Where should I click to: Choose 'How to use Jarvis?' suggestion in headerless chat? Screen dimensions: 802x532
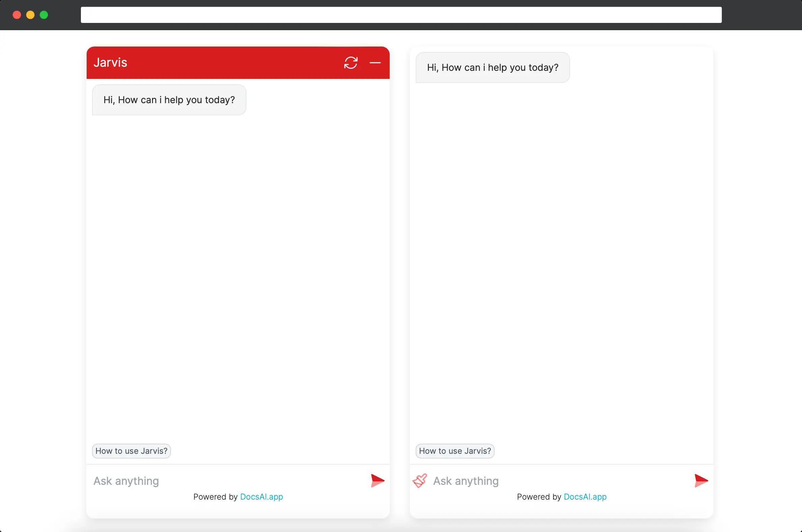pyautogui.click(x=455, y=451)
